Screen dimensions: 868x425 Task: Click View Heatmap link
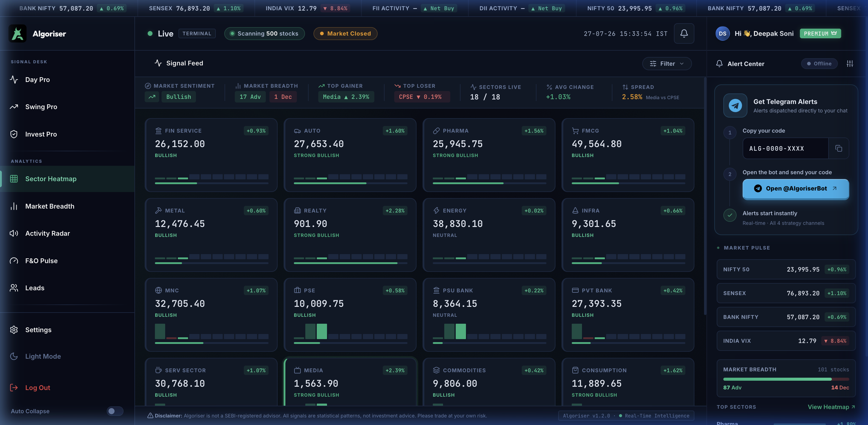[831, 407]
